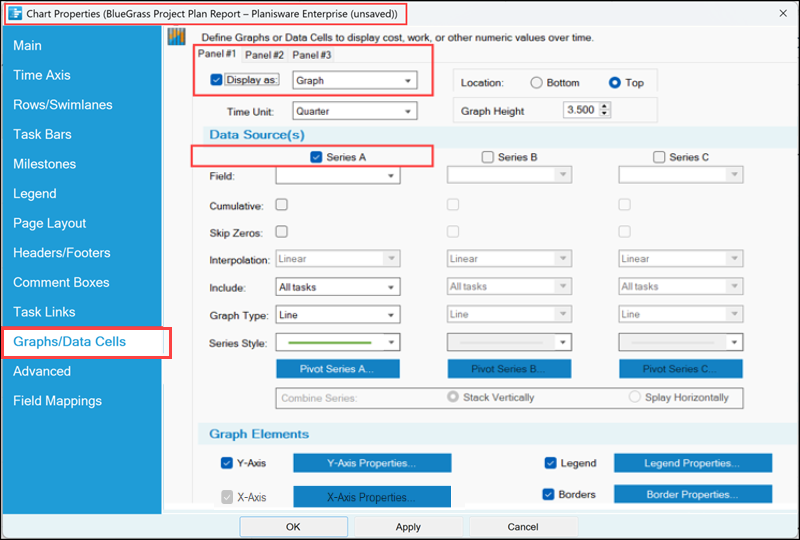Close the Chart Properties dialog
Viewport: 800px width, 540px height.
[x=783, y=13]
